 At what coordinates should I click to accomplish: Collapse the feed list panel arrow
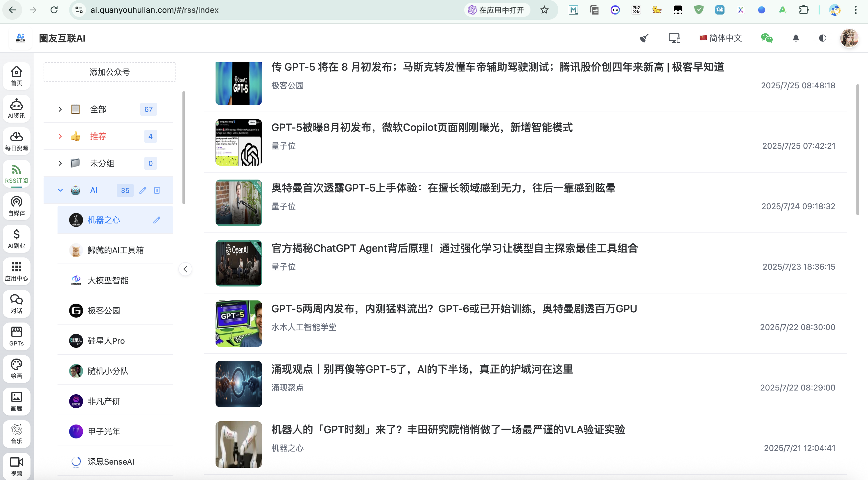pyautogui.click(x=185, y=269)
